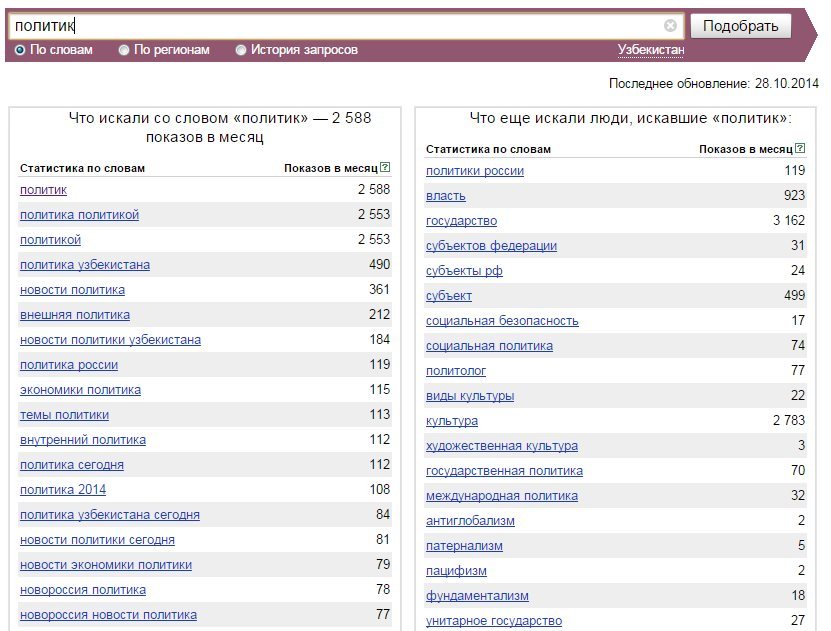The image size is (831, 631).
Task: Open 'новости экономики политики' link
Action: 106,565
